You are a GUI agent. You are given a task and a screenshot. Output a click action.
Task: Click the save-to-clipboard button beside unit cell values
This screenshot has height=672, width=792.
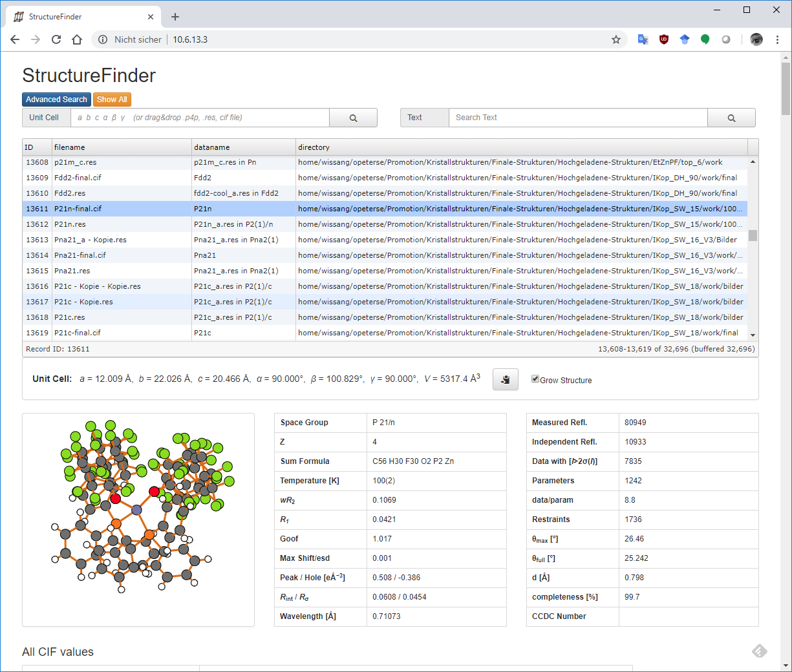(x=505, y=380)
